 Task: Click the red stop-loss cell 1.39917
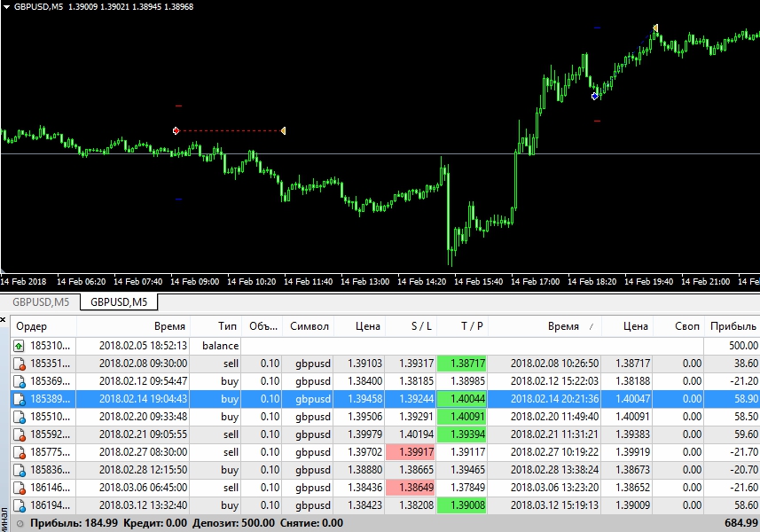click(x=411, y=452)
